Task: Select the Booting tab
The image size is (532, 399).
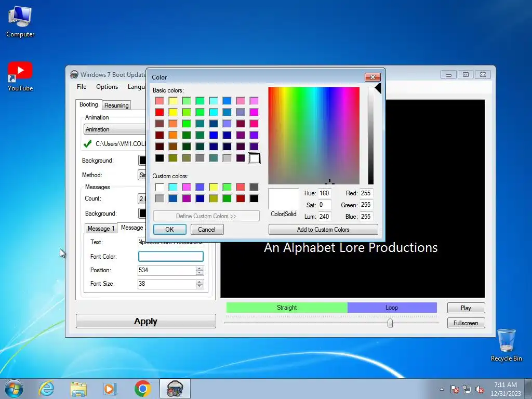Action: tap(88, 104)
